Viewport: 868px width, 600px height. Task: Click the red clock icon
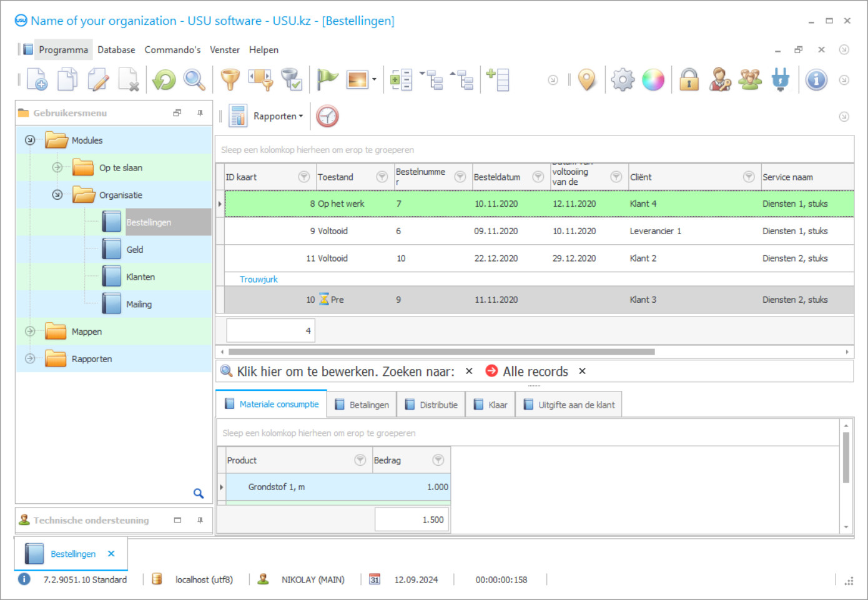click(327, 116)
